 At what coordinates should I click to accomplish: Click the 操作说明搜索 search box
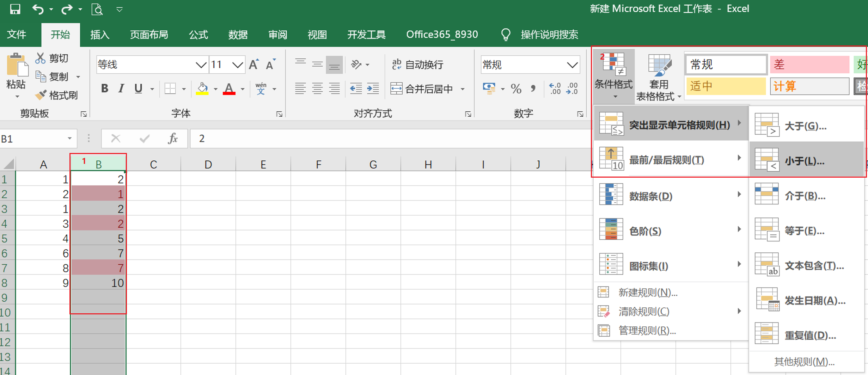coord(549,35)
